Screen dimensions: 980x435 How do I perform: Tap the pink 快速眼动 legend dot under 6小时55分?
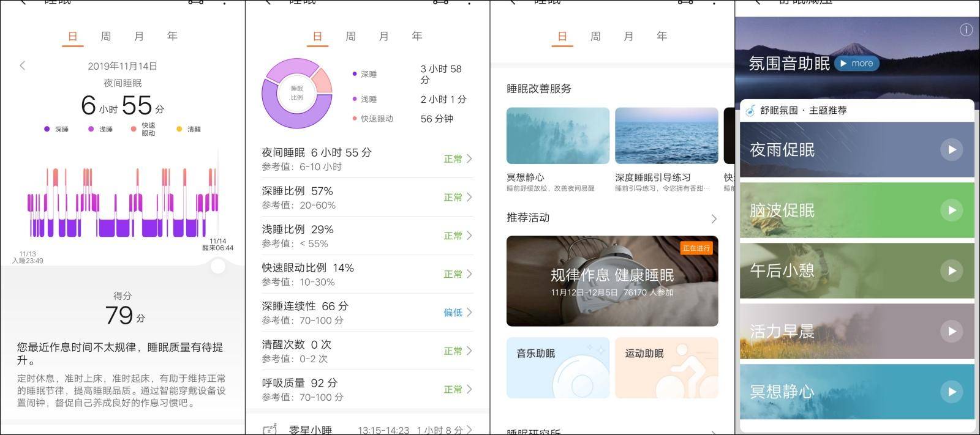[x=134, y=129]
